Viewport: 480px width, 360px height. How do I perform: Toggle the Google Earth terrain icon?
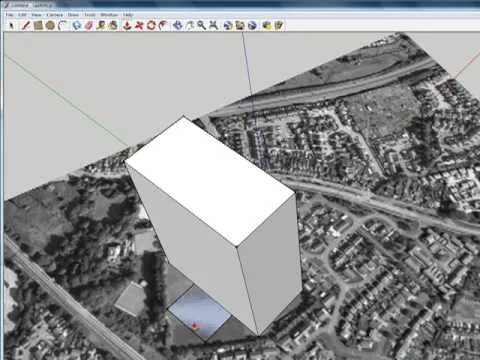[240, 25]
